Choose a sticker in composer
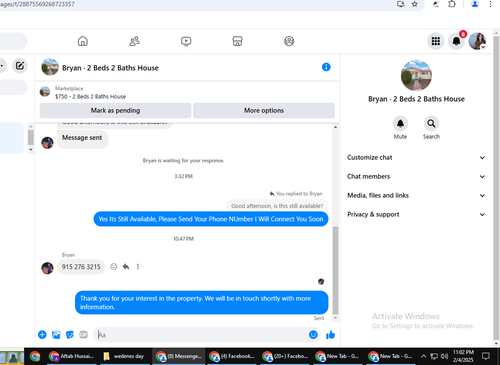Viewport: 500px width, 365px height. pyautogui.click(x=70, y=334)
